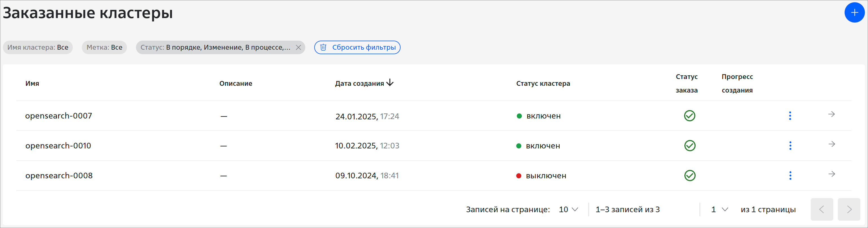Click the blue plus button to add cluster
868x228 pixels.
pos(854,12)
